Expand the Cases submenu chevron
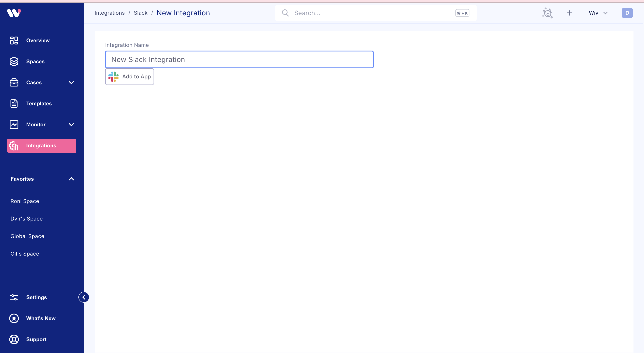Viewport: 644px width, 353px height. coord(71,83)
